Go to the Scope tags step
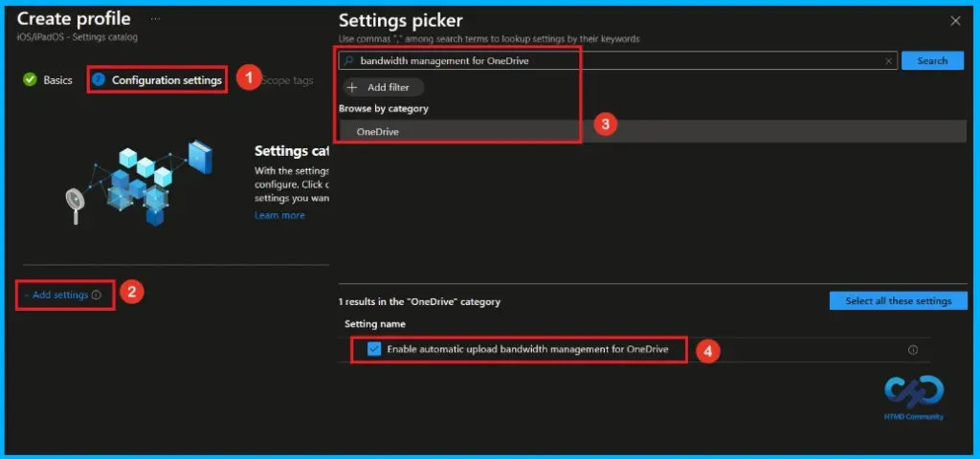The width and height of the screenshot is (980, 459). pyautogui.click(x=287, y=80)
